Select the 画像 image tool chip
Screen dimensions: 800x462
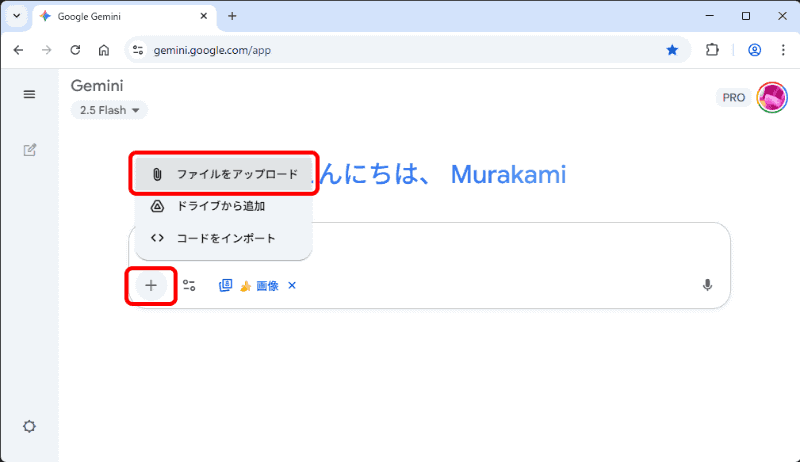pos(251,286)
